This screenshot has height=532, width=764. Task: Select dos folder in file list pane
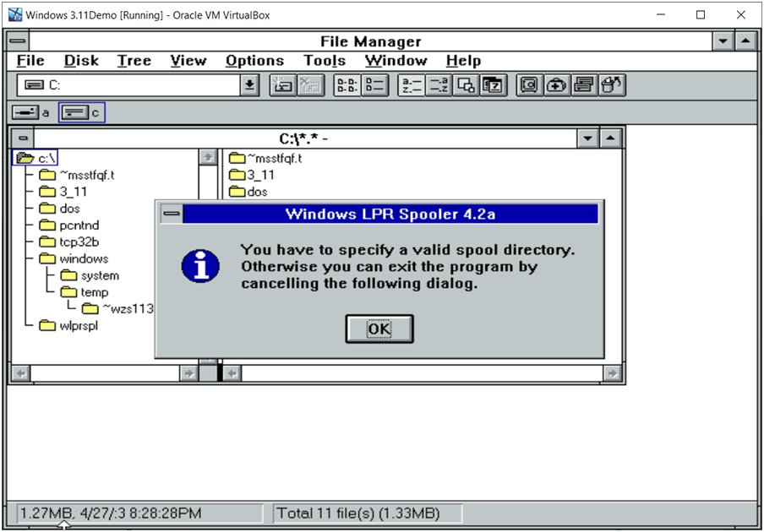[248, 192]
